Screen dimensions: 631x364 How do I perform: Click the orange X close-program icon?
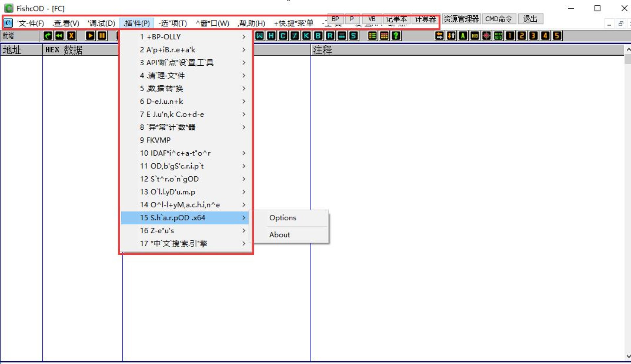click(x=71, y=36)
